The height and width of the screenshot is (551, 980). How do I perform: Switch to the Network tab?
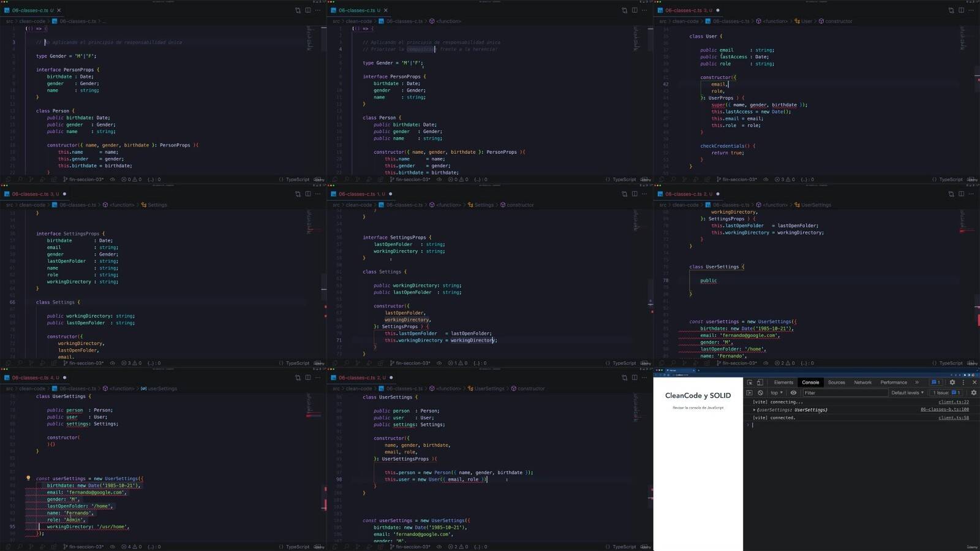tap(862, 382)
